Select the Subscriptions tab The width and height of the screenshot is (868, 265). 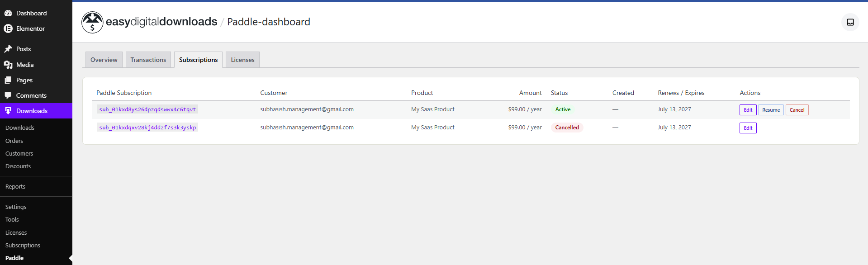point(198,60)
